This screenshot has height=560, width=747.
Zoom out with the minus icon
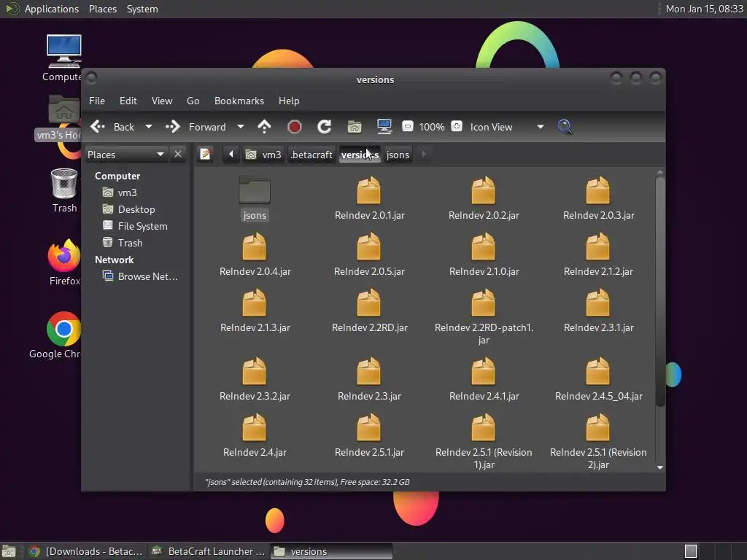(x=408, y=127)
